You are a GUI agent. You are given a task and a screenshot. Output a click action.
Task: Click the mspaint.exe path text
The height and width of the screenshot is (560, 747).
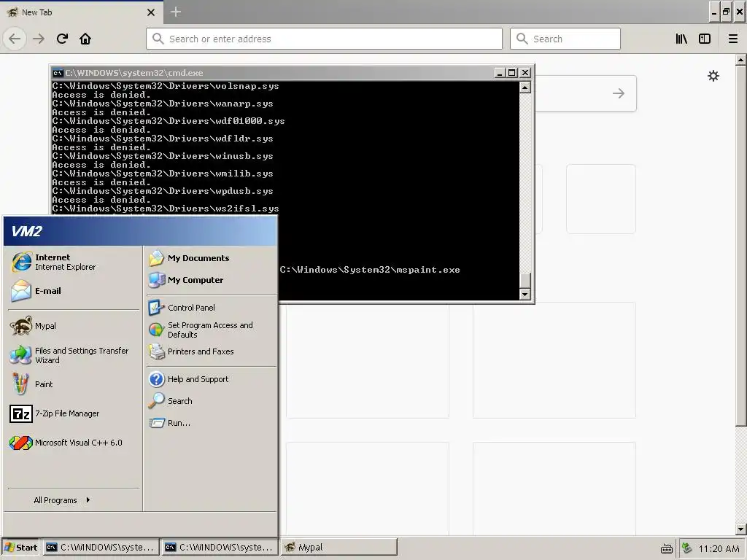click(370, 270)
